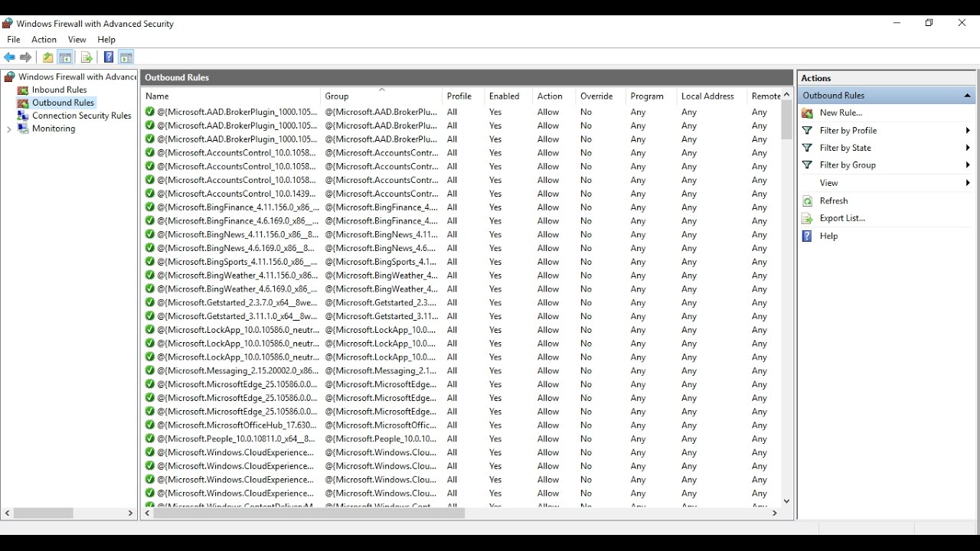
Task: Expand the Monitoring node chevron
Action: [9, 129]
